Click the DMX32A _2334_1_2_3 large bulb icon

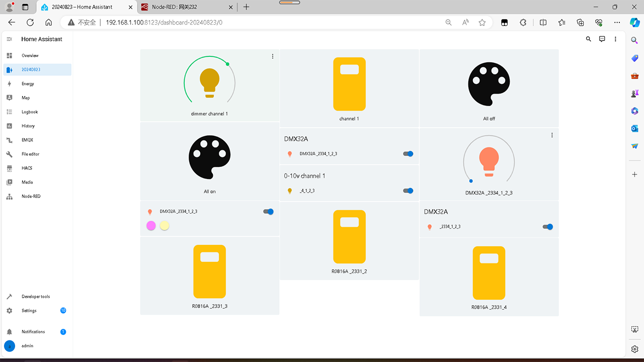coord(489,162)
